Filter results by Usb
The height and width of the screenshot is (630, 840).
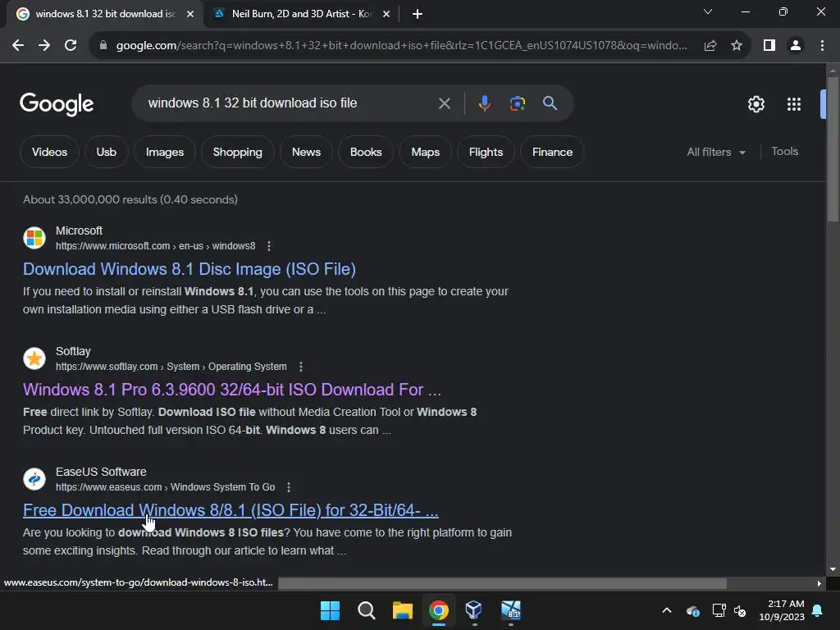pos(106,152)
